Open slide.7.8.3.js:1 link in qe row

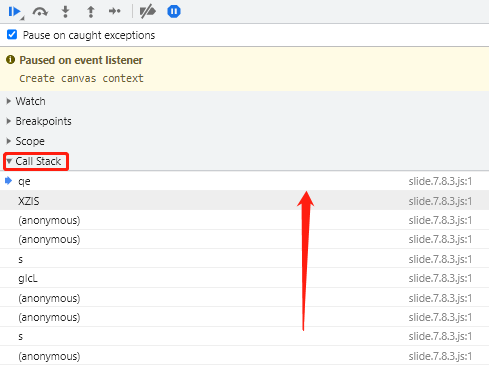440,181
